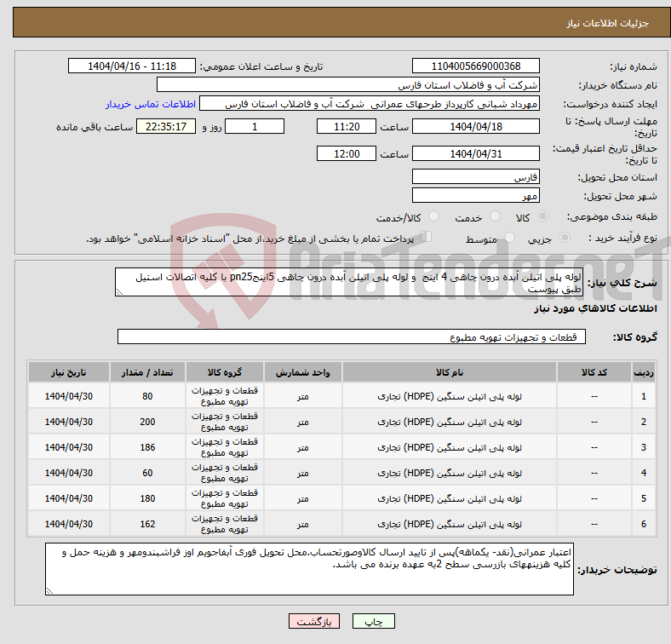The height and width of the screenshot is (644, 671).
Task: Choose the متوسط purchase type radio
Action: (x=509, y=237)
